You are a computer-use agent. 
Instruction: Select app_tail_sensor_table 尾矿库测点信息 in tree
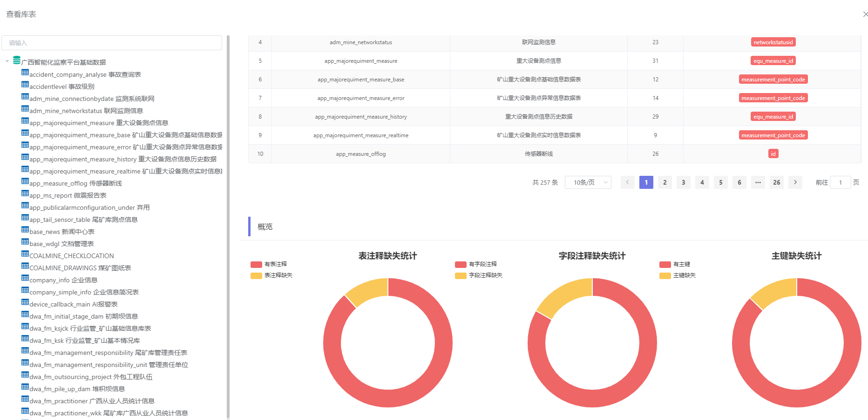coord(83,220)
